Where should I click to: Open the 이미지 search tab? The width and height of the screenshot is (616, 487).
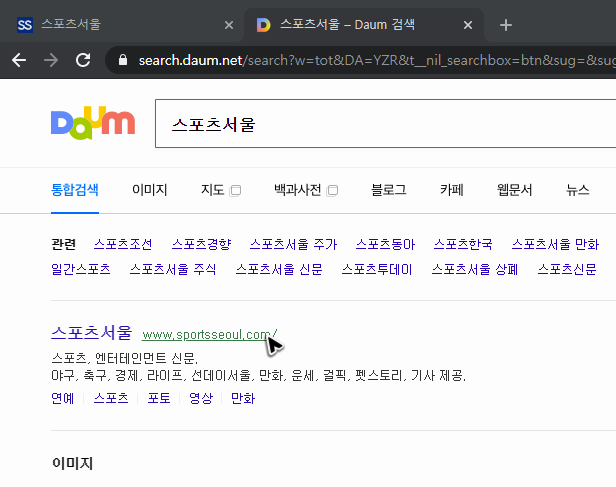(x=149, y=190)
